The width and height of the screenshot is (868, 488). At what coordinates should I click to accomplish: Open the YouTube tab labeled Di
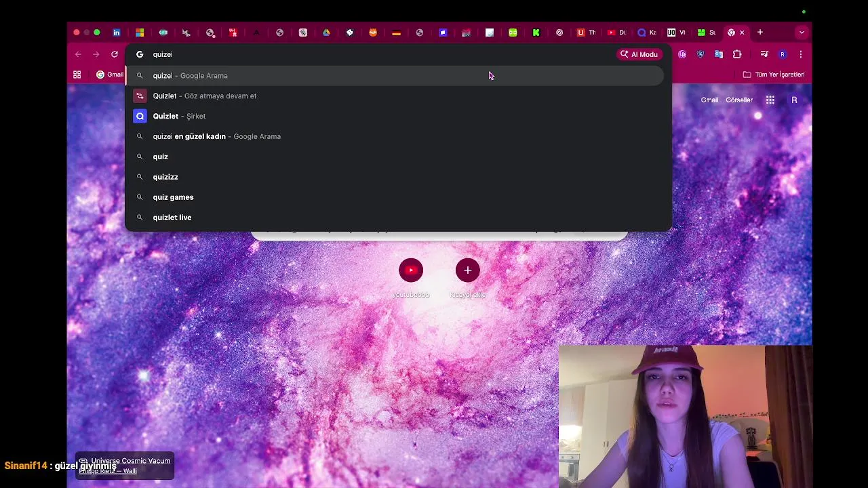coord(616,33)
